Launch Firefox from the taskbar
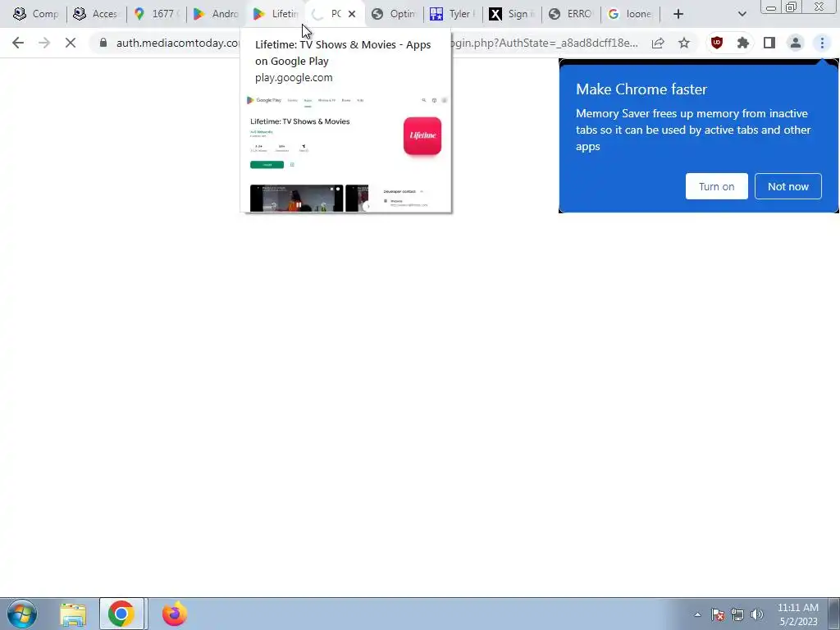 [175, 614]
